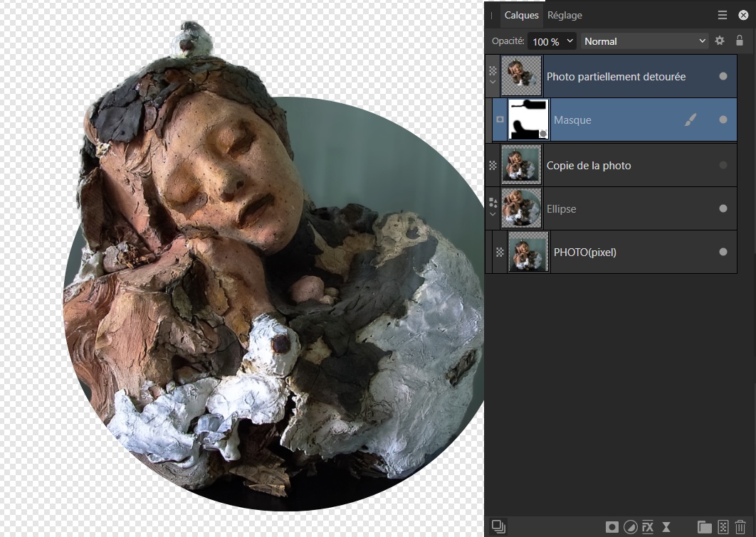Select the PHOTO(pixel) layer name

(x=585, y=252)
